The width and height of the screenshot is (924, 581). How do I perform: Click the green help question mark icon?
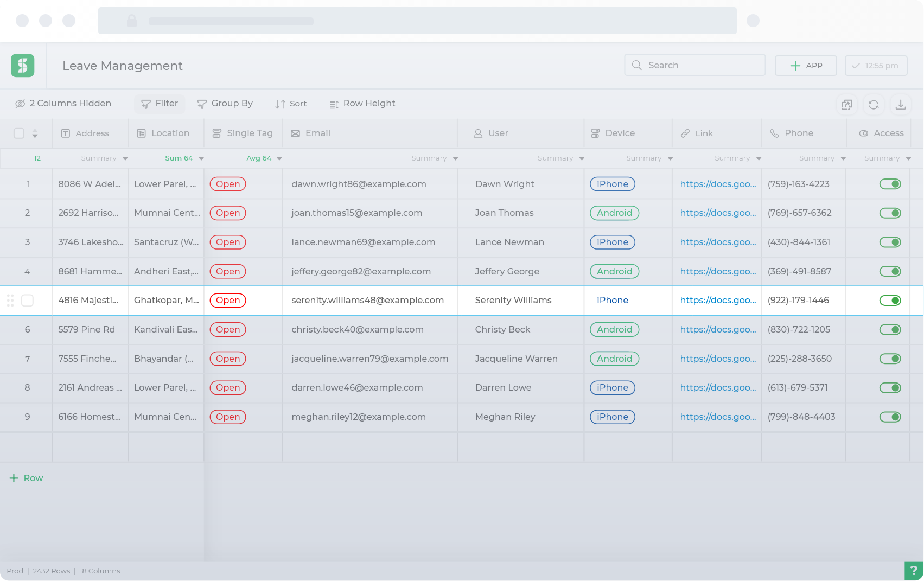(x=914, y=571)
